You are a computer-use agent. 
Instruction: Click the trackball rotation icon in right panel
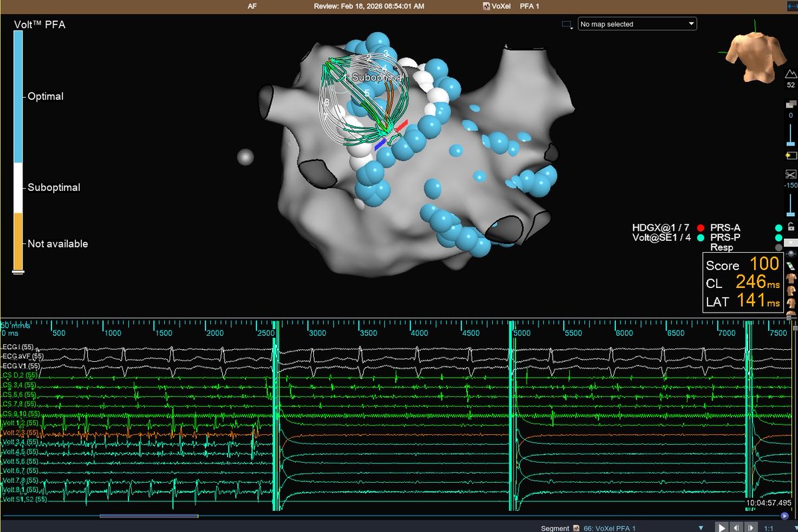[791, 253]
